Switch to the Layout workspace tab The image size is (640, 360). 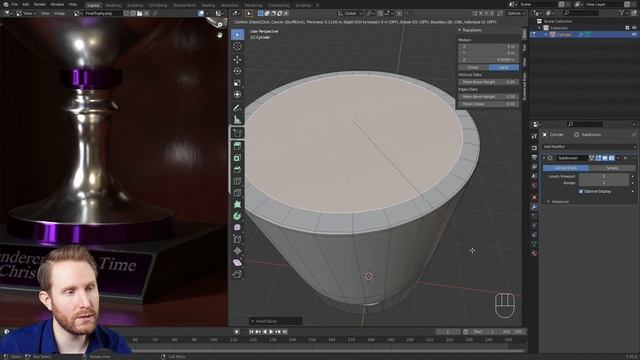pyautogui.click(x=93, y=5)
